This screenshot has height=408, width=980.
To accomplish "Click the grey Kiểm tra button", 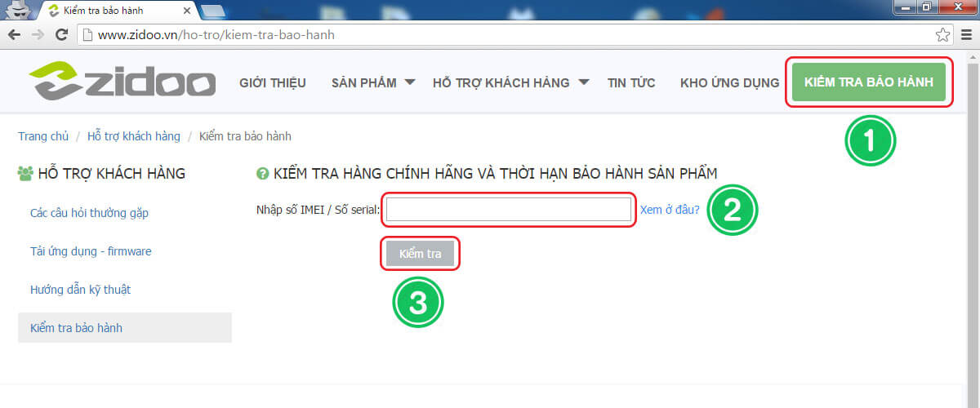I will [x=421, y=254].
